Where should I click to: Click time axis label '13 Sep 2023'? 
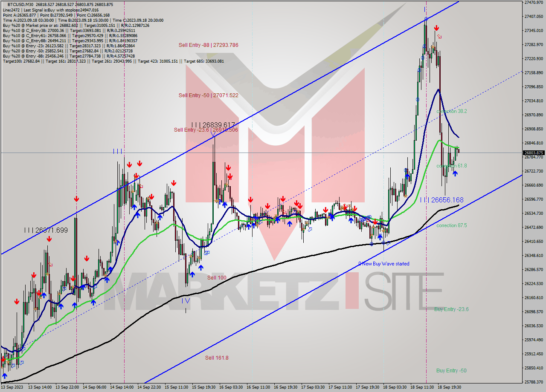pos(11,387)
